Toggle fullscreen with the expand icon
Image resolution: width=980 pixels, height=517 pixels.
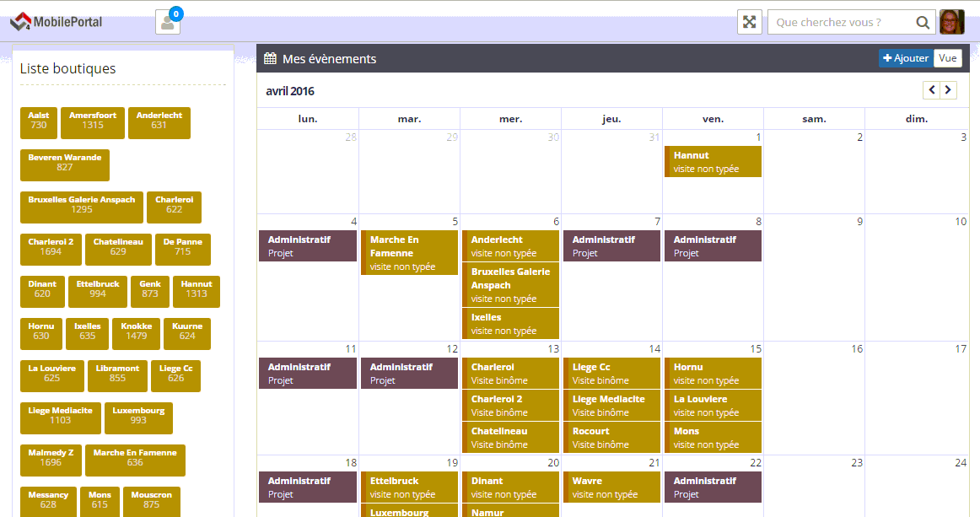(x=749, y=22)
